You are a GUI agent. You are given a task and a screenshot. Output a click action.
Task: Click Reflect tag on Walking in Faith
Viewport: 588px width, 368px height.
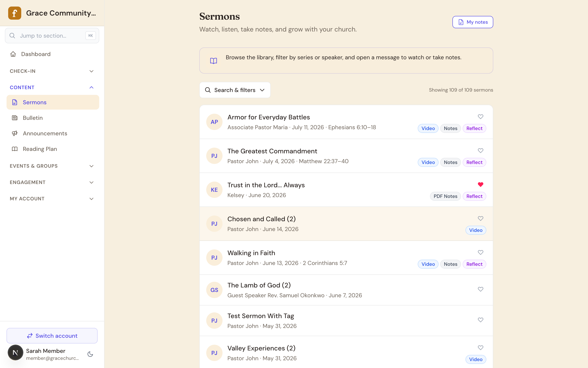tap(474, 264)
